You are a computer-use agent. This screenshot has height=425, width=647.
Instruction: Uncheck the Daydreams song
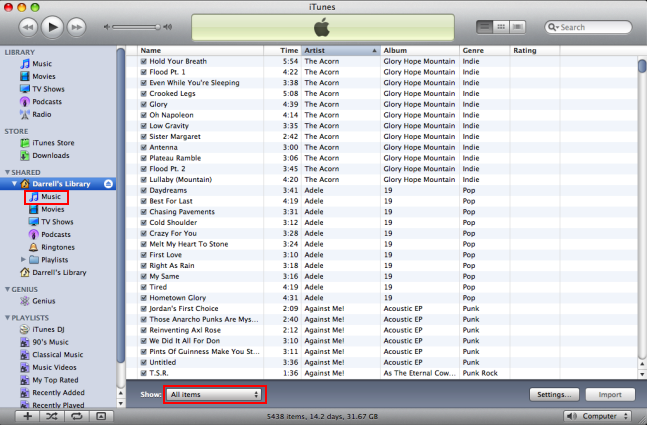144,190
